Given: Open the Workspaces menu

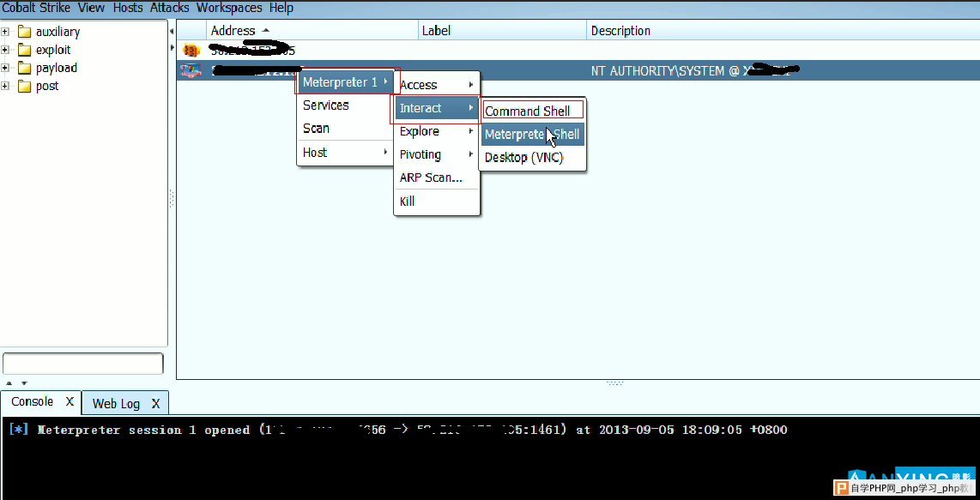Looking at the screenshot, I should [229, 8].
